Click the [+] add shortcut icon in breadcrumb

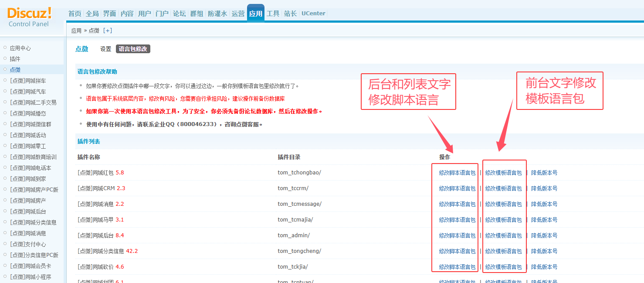107,31
